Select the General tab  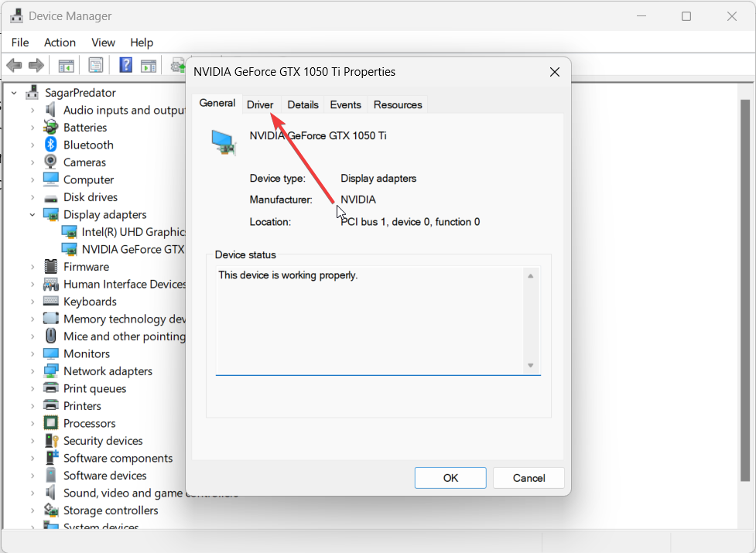click(x=217, y=103)
